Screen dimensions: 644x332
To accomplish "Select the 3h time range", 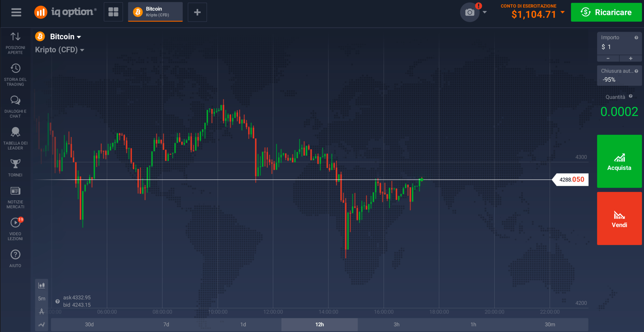I will pyautogui.click(x=396, y=325).
